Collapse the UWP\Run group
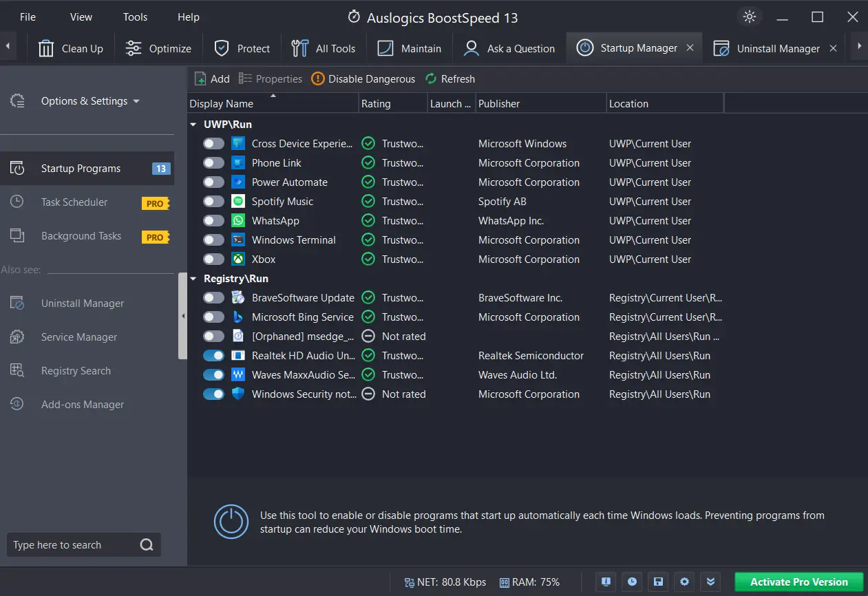Image resolution: width=868 pixels, height=596 pixels. [193, 125]
